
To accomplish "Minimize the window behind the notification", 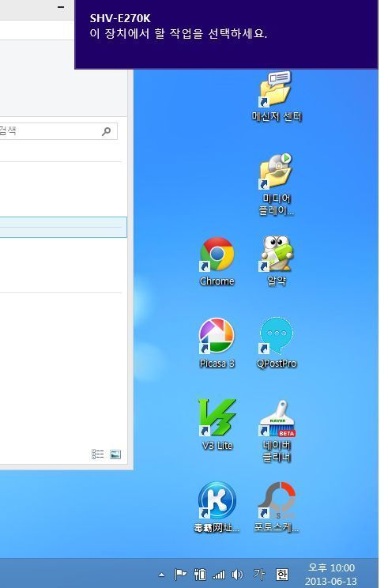I will point(61,7).
